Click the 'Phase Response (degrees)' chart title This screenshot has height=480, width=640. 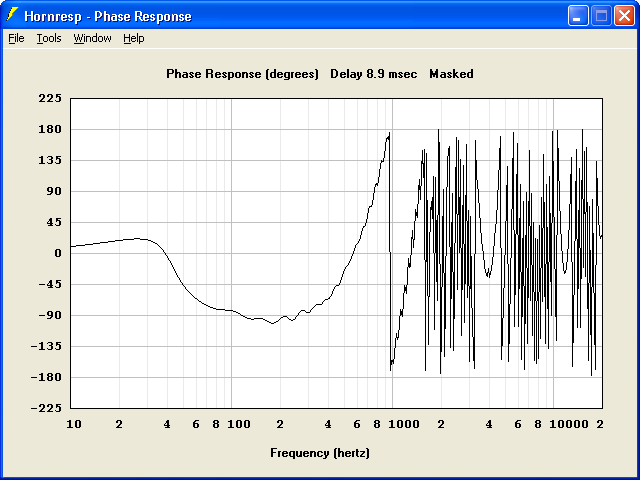pyautogui.click(x=242, y=74)
